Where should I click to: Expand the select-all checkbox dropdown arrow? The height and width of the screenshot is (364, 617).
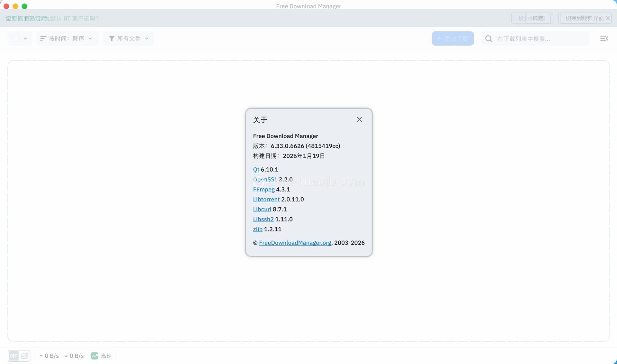(25, 39)
